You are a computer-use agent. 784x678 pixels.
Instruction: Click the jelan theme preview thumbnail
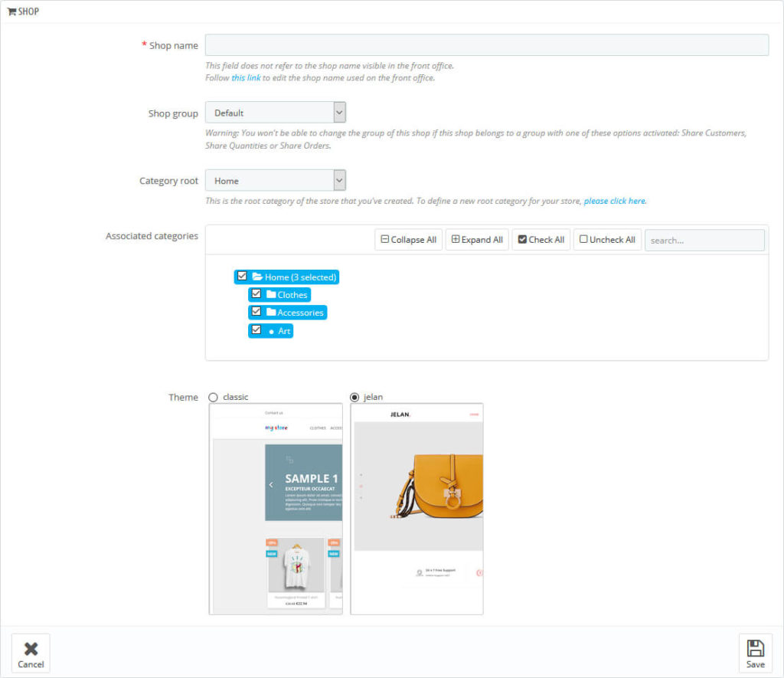[x=416, y=509]
